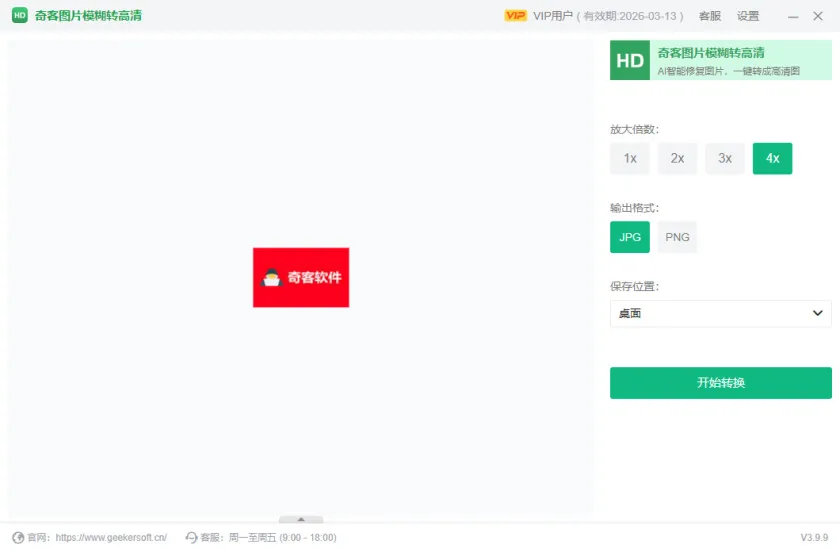Image resolution: width=840 pixels, height=552 pixels.
Task: Click the large HD banner icon
Action: pyautogui.click(x=630, y=61)
